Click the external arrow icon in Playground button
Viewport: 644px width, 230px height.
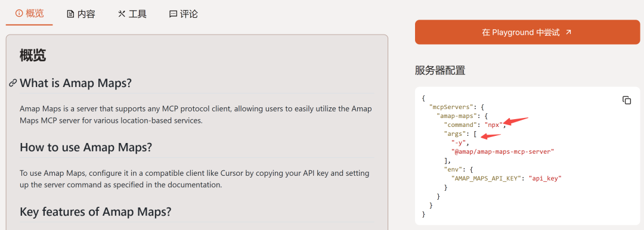coord(568,32)
